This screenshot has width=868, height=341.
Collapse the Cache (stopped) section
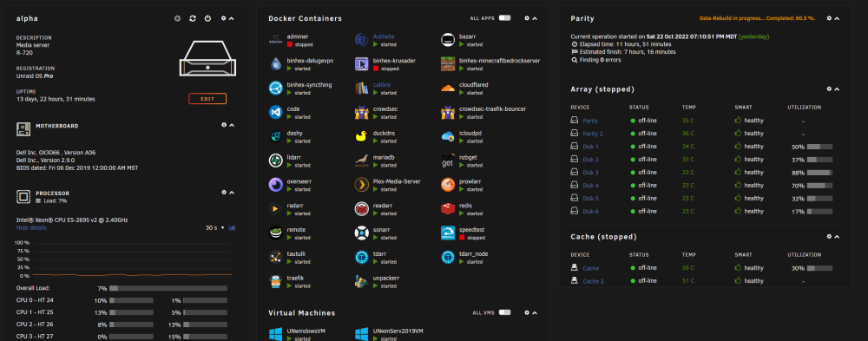(837, 236)
